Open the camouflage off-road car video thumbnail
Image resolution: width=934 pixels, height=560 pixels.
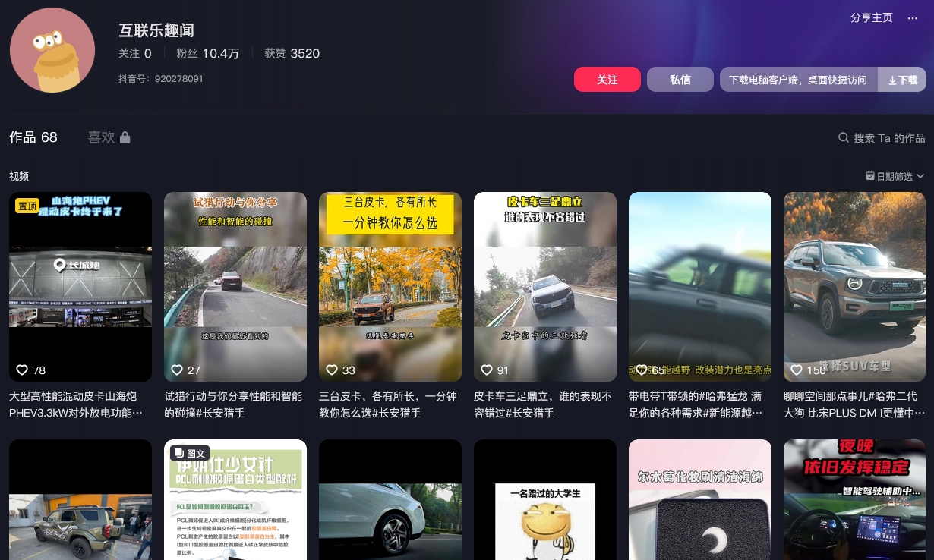pos(80,500)
